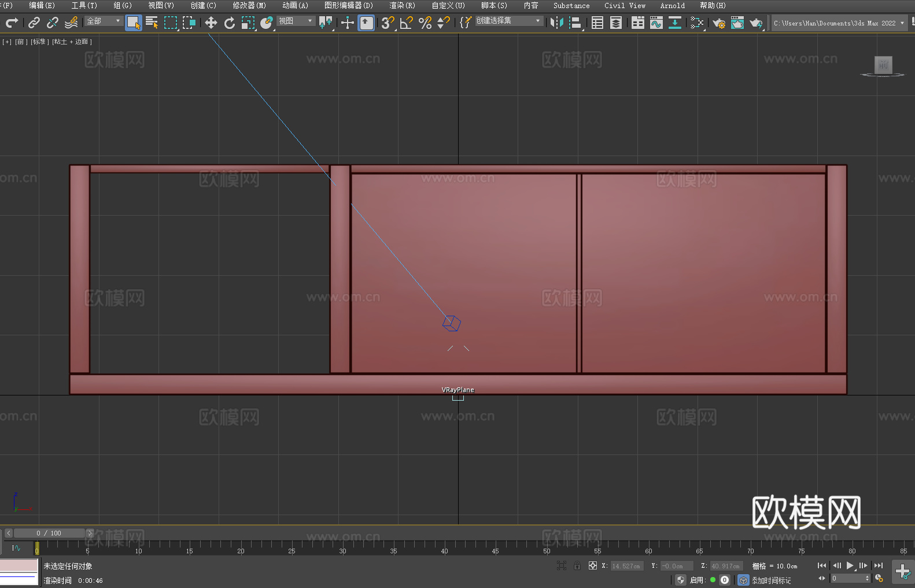Activate the Select Object tool
This screenshot has width=915, height=588.
coord(134,23)
